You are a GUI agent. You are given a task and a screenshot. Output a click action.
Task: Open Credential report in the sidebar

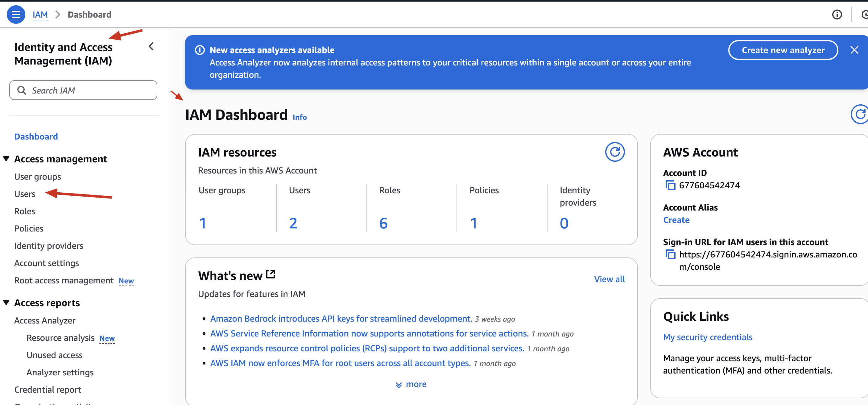point(48,390)
